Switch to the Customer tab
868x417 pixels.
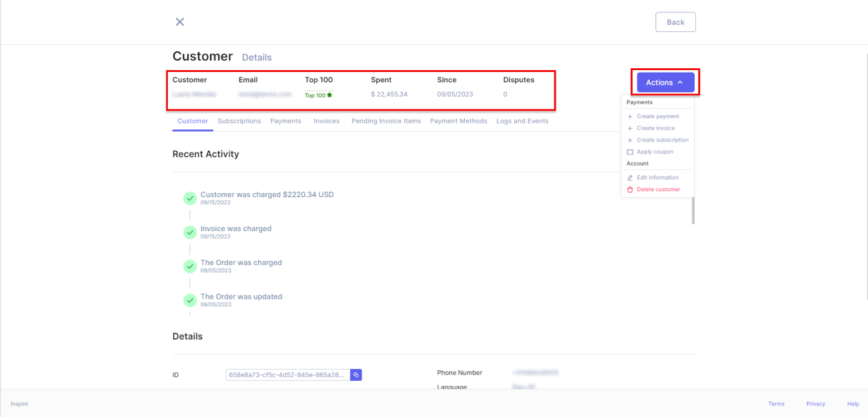pyautogui.click(x=193, y=121)
